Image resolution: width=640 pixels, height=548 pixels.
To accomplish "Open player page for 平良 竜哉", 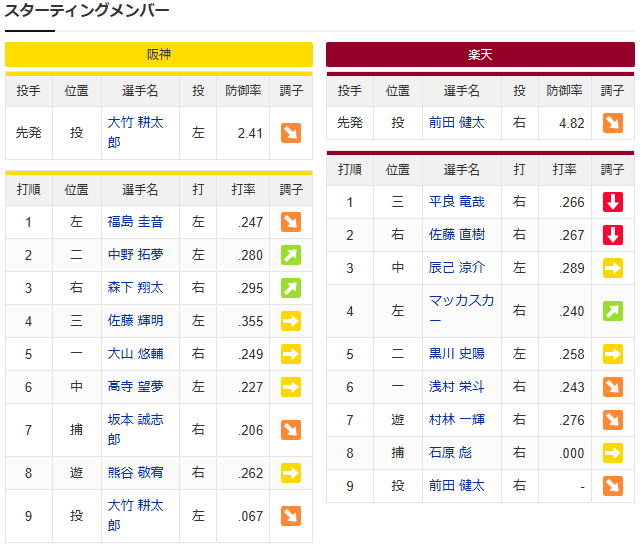I will pyautogui.click(x=457, y=202).
